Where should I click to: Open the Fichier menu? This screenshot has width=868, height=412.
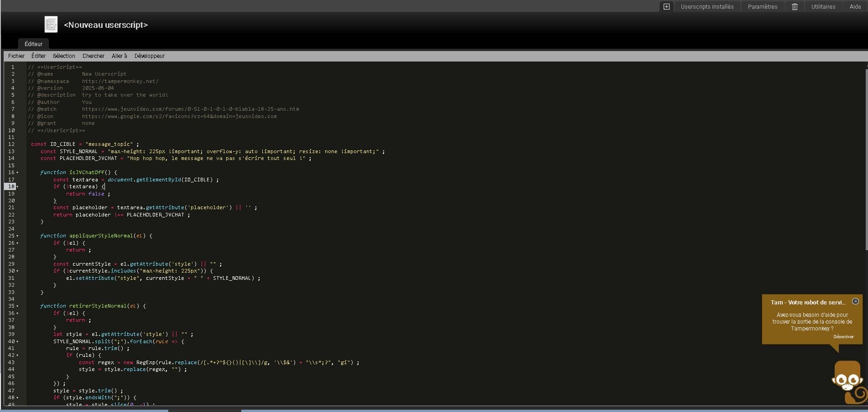[x=16, y=56]
